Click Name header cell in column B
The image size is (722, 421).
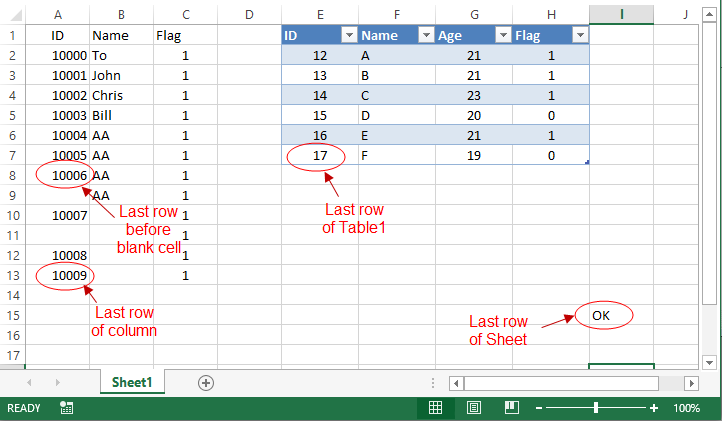[x=122, y=35]
